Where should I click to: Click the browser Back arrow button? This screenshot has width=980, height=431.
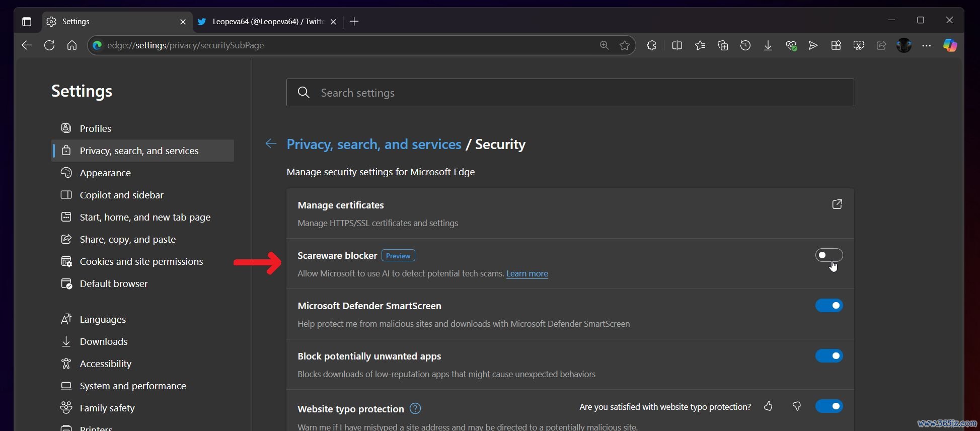coord(27,45)
